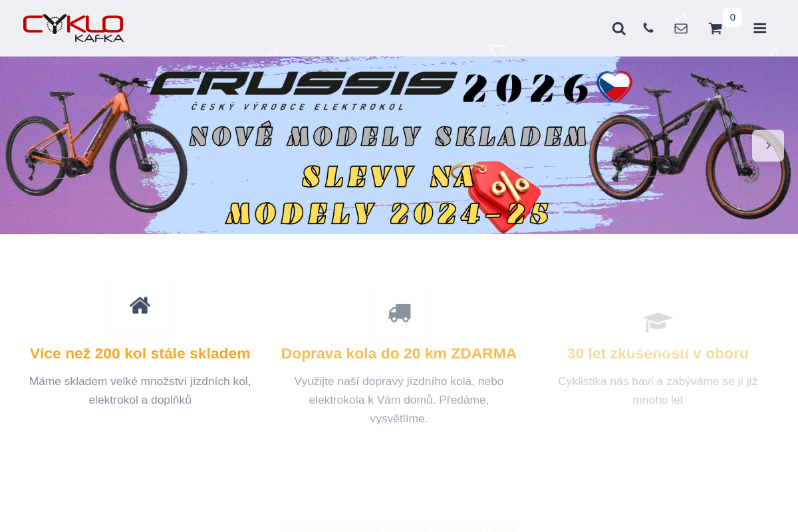798x532 pixels.
Task: Click 'Máme skladem velké množství' description text
Action: click(x=140, y=390)
